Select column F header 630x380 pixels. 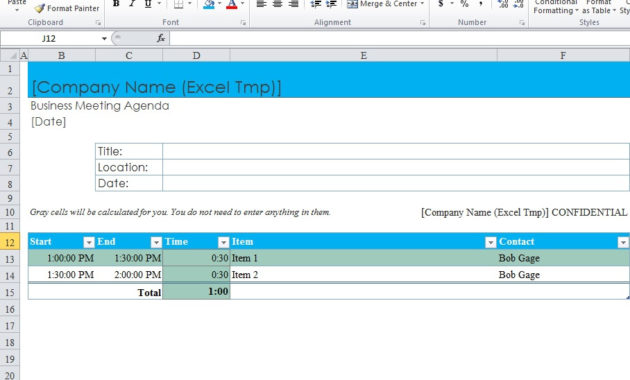[563, 55]
